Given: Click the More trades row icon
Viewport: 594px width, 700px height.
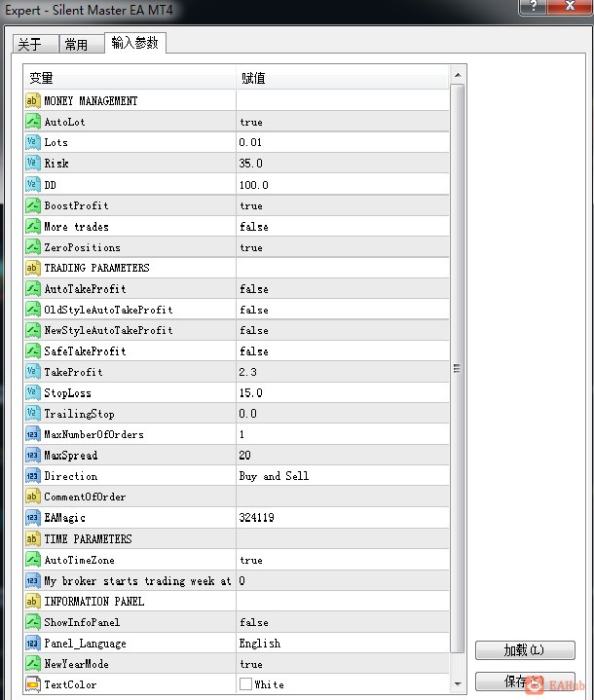Looking at the screenshot, I should click(x=32, y=226).
